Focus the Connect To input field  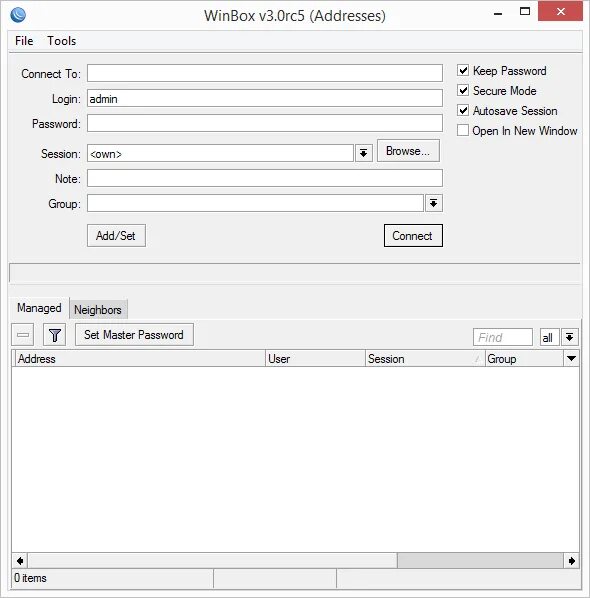tap(265, 73)
